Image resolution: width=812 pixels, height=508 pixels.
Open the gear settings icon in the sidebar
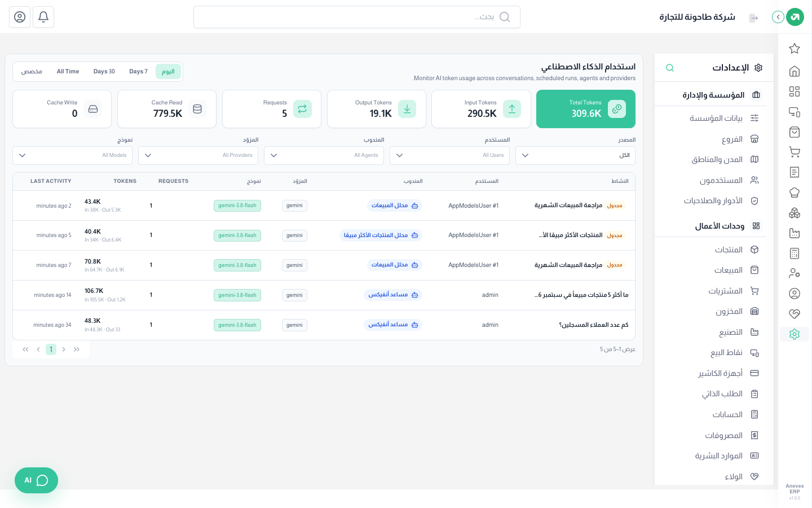[x=795, y=334]
